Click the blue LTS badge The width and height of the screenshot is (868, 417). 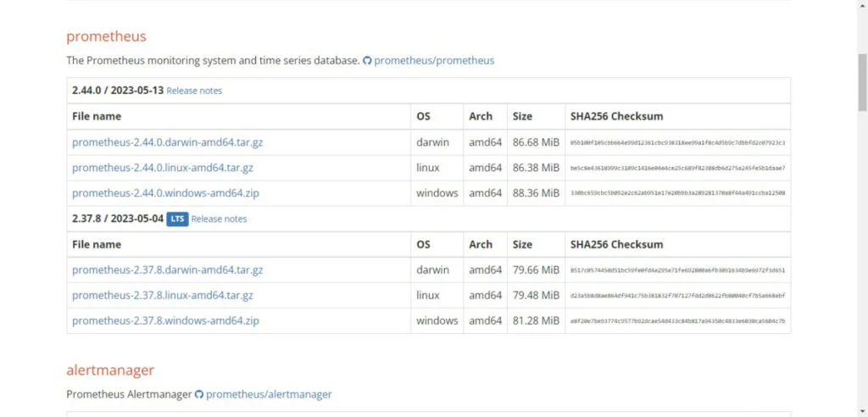(176, 219)
